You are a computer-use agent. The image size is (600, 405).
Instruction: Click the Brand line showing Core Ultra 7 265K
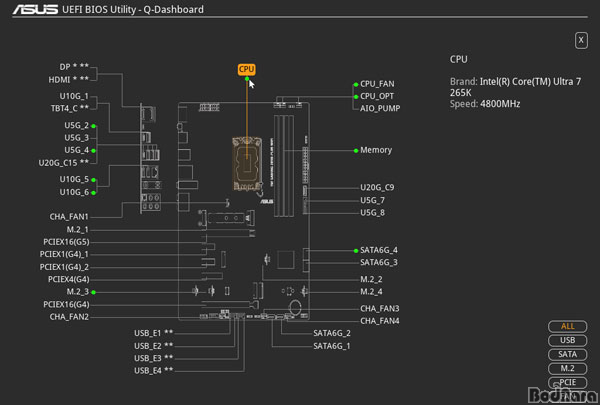pos(515,87)
